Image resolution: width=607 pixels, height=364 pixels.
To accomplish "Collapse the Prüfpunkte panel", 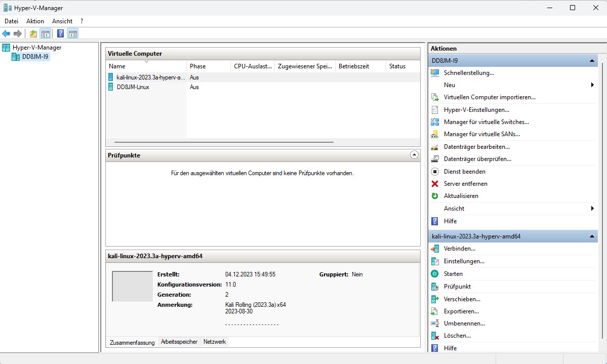I will tap(414, 155).
